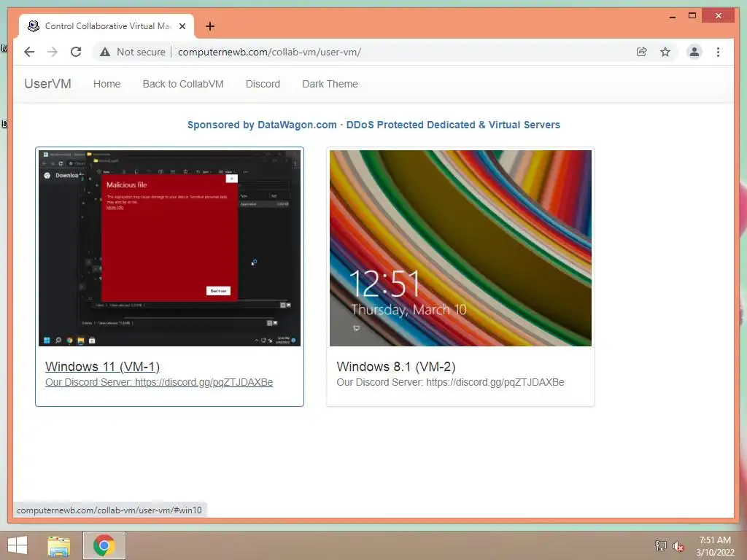Open the Discord nav link
Image resolution: width=747 pixels, height=560 pixels.
[x=263, y=84]
